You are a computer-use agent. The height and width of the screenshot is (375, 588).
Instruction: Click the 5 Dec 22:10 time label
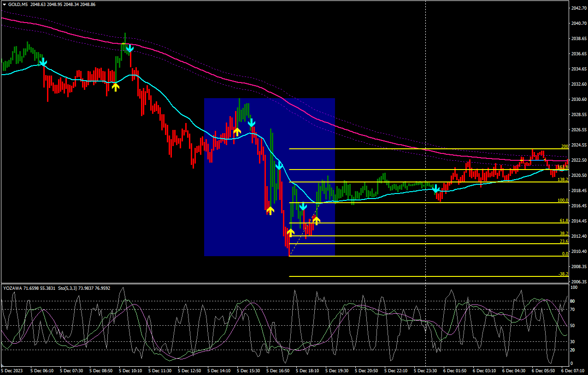pos(396,371)
